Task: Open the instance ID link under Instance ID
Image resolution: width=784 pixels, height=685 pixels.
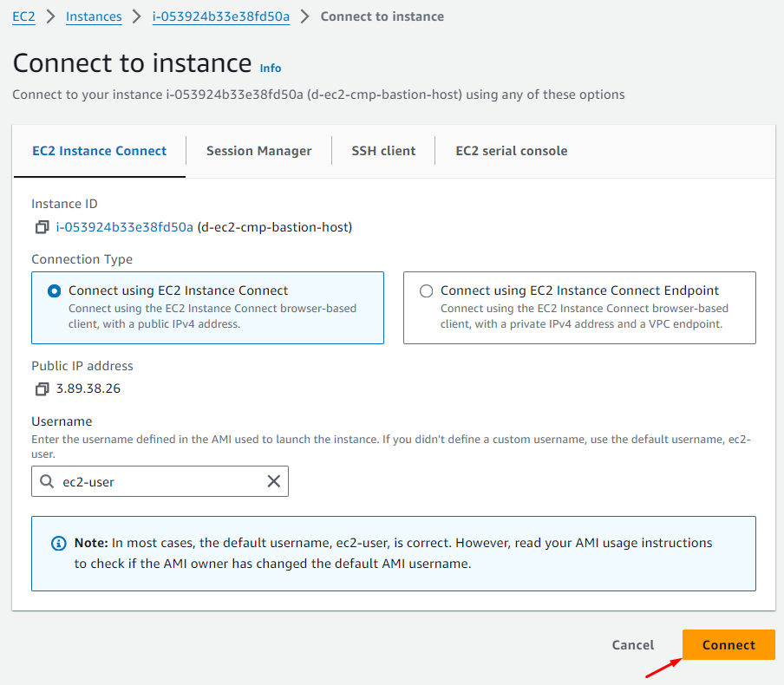Action: [x=124, y=227]
